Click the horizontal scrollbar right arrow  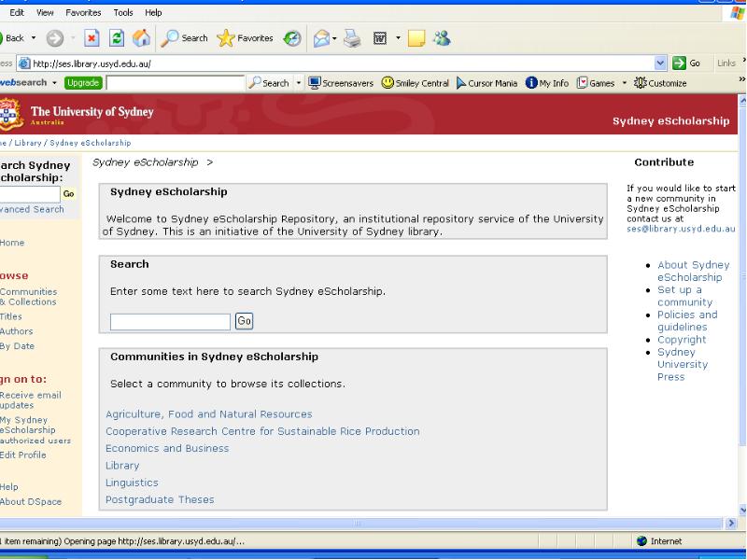click(x=732, y=523)
